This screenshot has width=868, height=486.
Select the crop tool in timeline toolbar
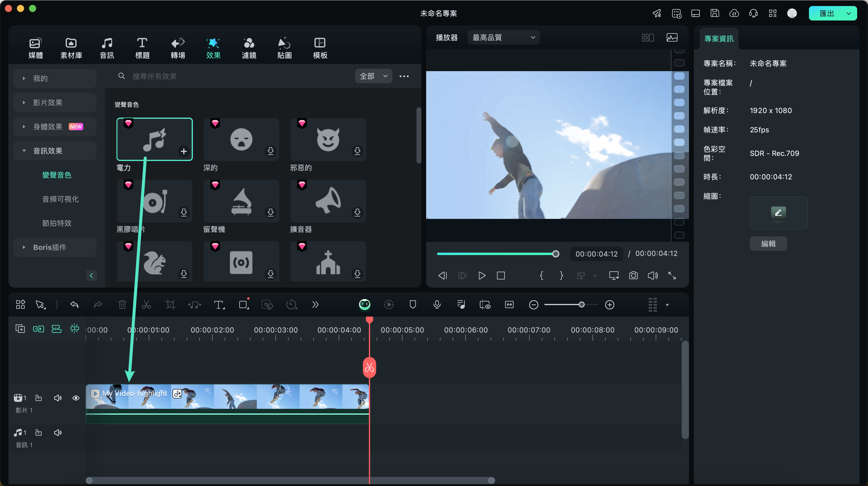pyautogui.click(x=171, y=305)
